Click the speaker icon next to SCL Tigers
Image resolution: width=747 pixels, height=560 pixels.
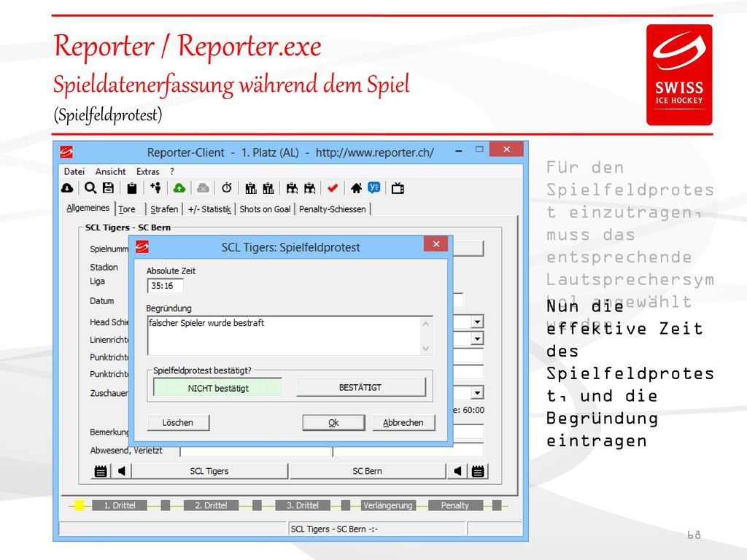pos(122,471)
